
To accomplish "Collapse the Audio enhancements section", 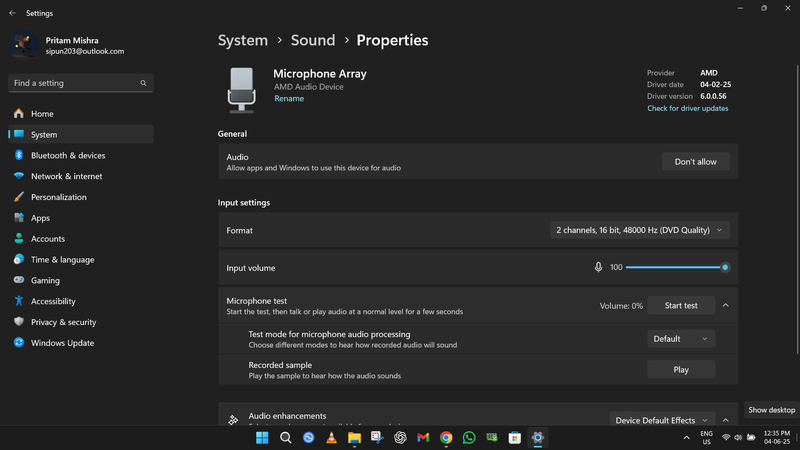I will tap(726, 420).
